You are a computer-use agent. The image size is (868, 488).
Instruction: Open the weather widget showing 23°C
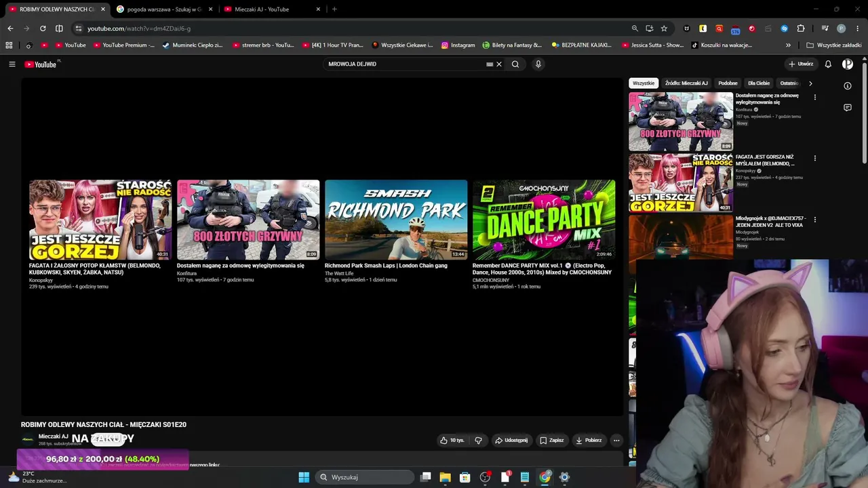[x=37, y=477]
